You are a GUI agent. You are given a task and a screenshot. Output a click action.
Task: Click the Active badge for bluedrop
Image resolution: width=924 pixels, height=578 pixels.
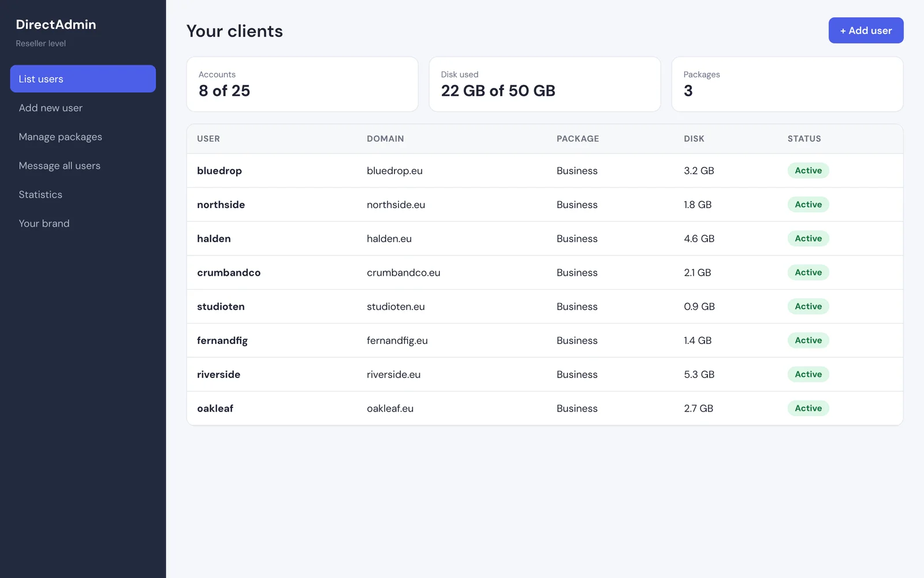pos(808,171)
